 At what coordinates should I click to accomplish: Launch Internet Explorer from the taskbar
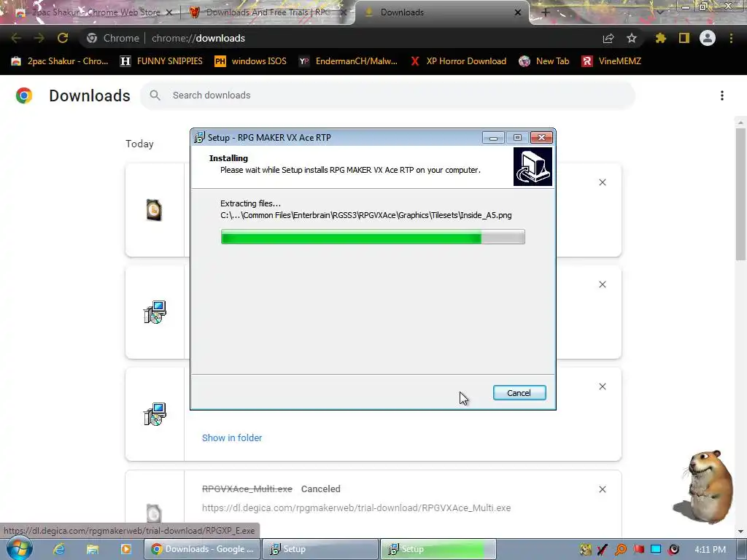(59, 549)
